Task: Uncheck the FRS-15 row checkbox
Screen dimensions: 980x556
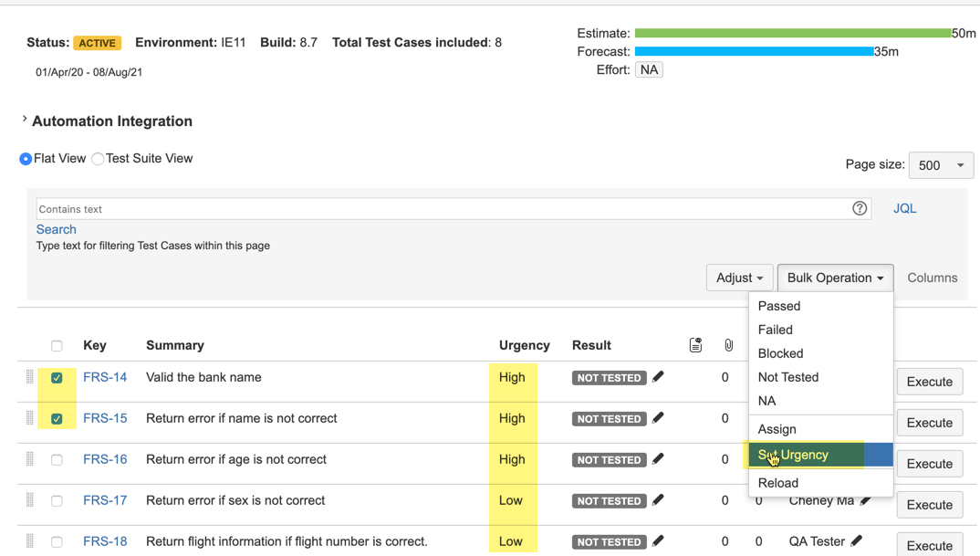Action: pyautogui.click(x=57, y=419)
